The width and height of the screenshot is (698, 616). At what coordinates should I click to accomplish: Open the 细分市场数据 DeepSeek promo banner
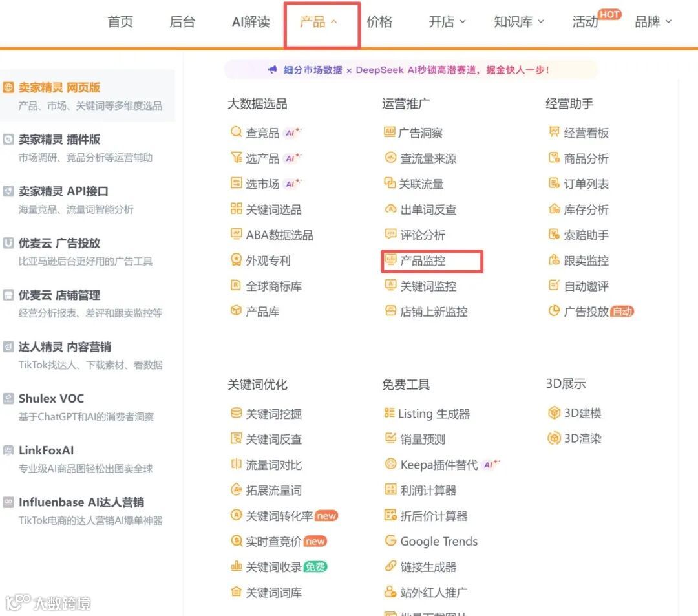[x=410, y=70]
